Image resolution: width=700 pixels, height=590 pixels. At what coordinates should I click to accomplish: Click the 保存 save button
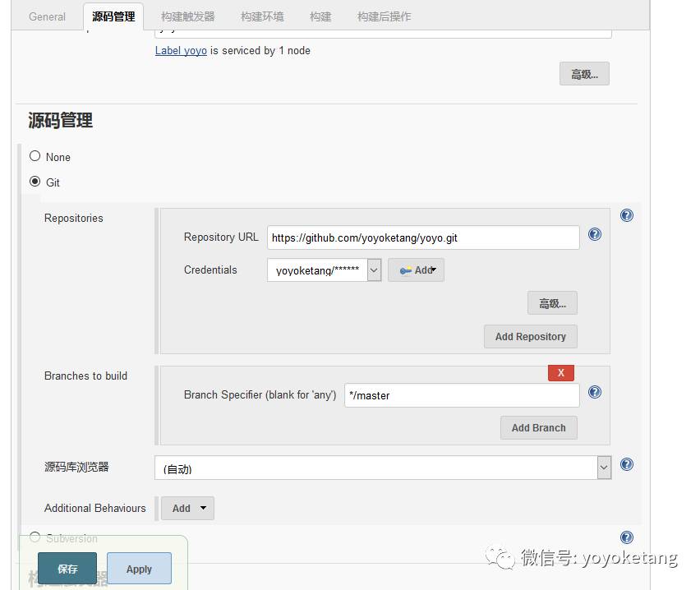point(67,569)
